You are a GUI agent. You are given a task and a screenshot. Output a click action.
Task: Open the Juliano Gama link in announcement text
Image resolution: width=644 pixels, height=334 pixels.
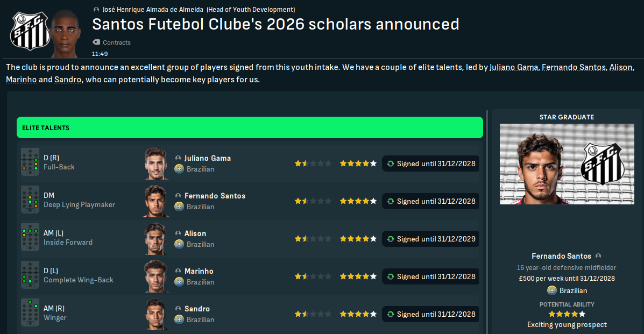[x=514, y=68]
